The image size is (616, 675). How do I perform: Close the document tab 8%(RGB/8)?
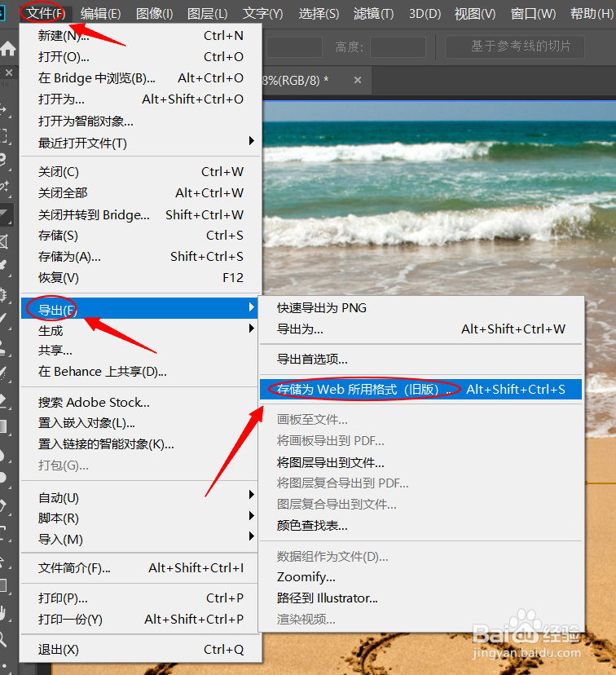(x=358, y=80)
